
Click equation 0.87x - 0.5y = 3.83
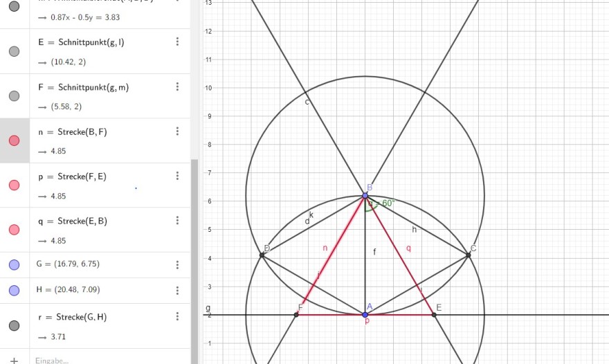(x=85, y=17)
